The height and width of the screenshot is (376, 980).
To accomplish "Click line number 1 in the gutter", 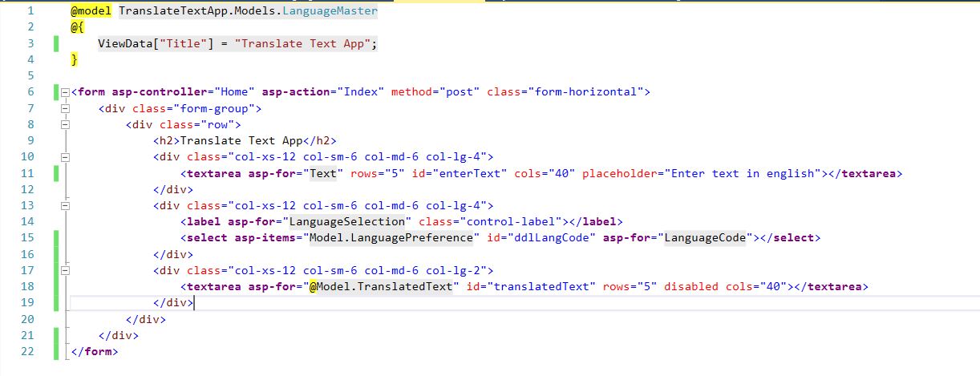I will pyautogui.click(x=30, y=11).
